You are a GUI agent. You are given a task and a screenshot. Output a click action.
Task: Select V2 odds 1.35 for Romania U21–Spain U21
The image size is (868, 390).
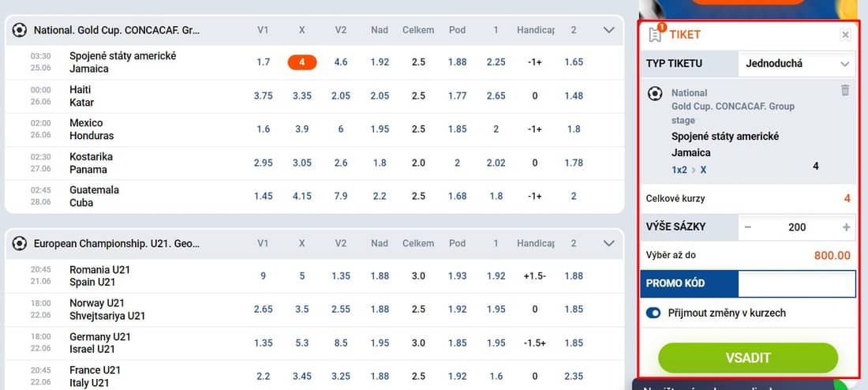340,276
